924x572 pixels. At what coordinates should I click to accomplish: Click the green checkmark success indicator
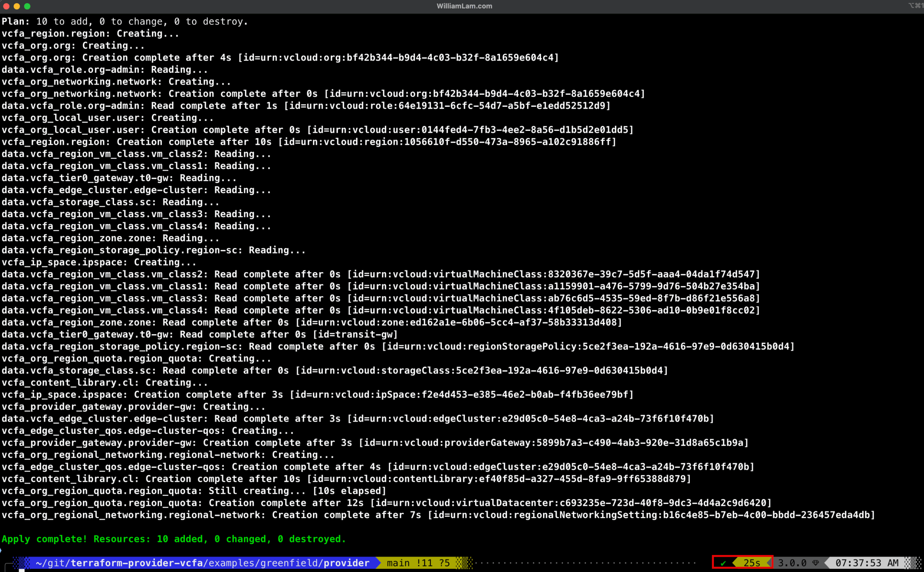723,563
